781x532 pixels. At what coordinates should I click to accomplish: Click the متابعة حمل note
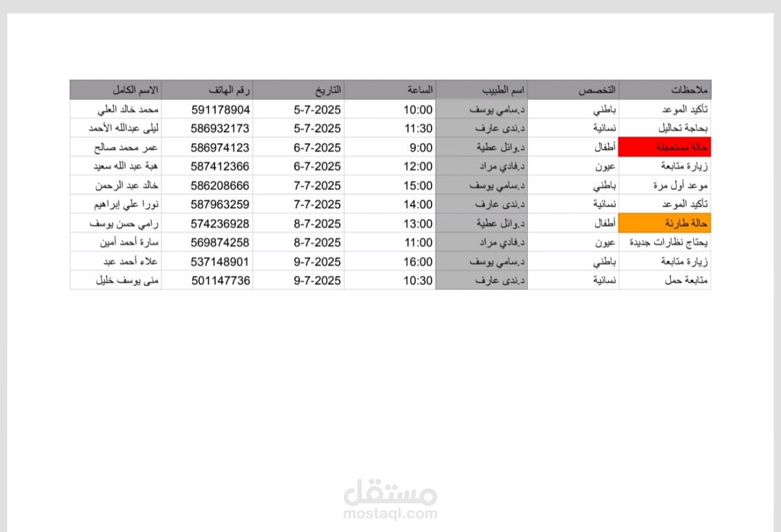pos(685,281)
